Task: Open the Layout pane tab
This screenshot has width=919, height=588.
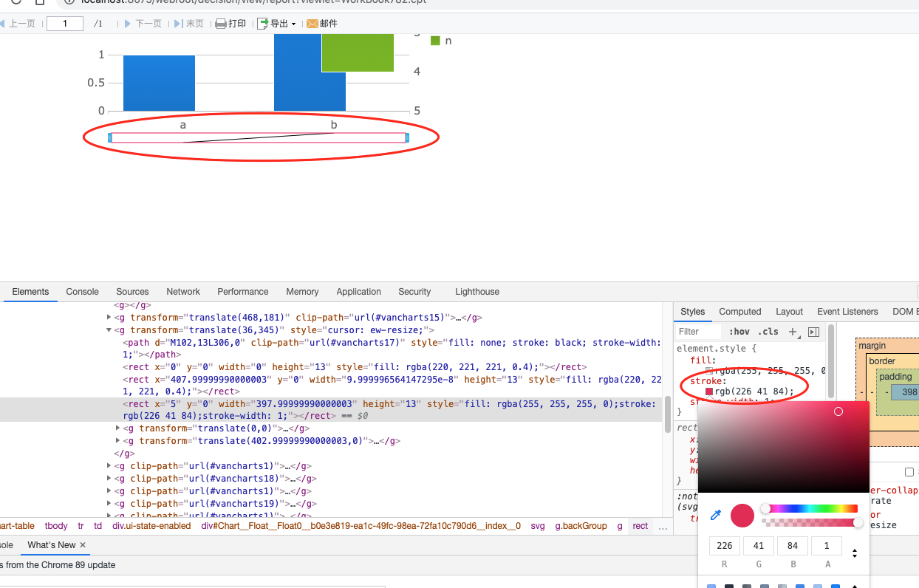Action: click(790, 312)
